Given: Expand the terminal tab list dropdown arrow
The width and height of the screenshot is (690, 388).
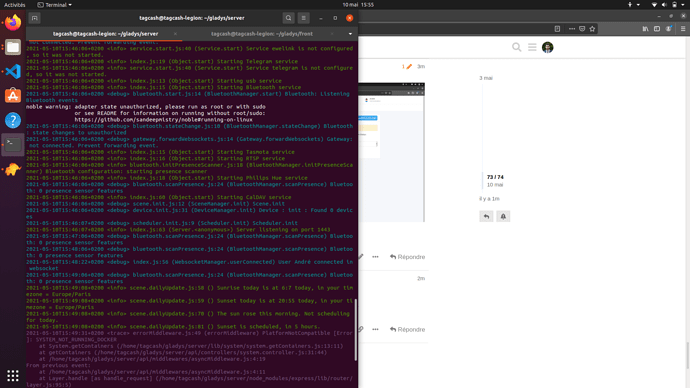Looking at the screenshot, I should tap(350, 34).
